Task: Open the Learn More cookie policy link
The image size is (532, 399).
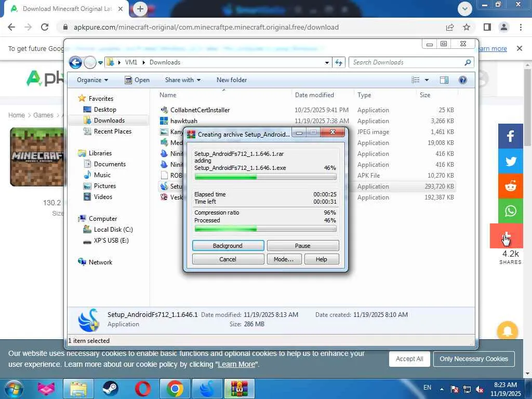Action: (x=236, y=364)
